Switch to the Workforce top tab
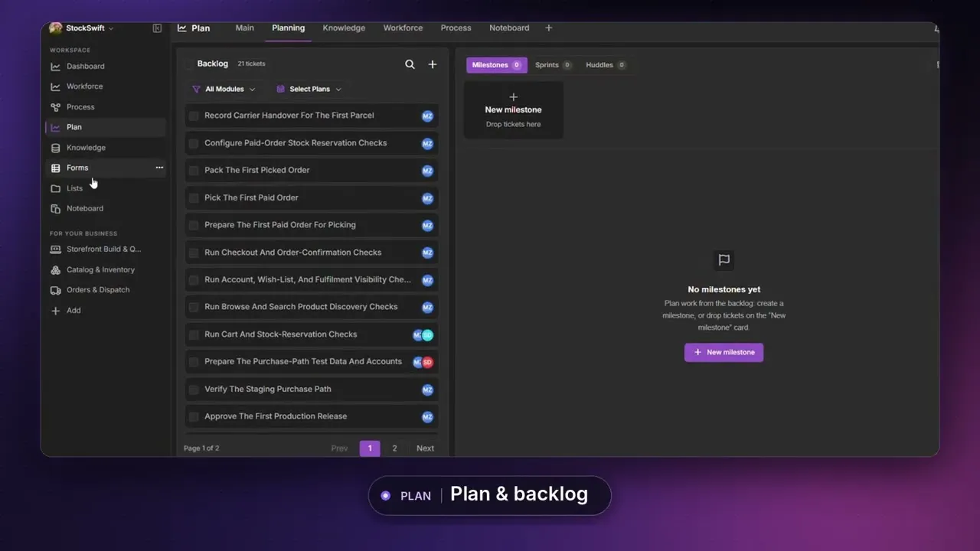 [403, 28]
